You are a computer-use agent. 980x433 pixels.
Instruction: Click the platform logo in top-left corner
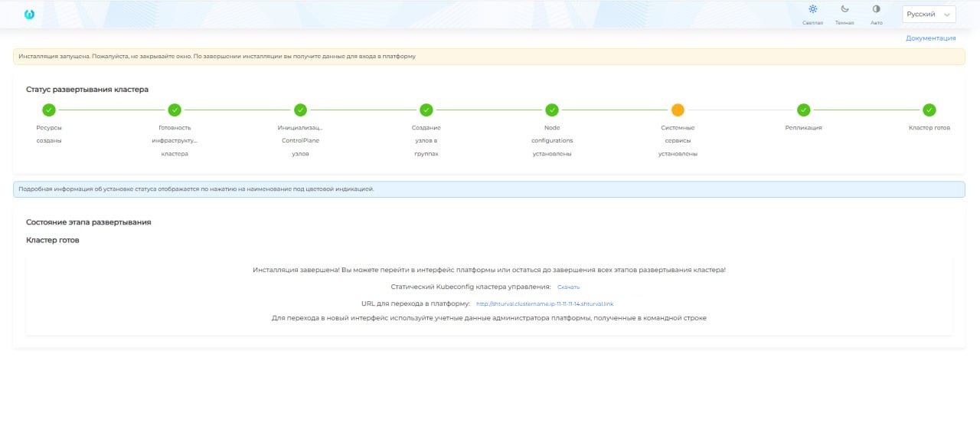pos(30,14)
